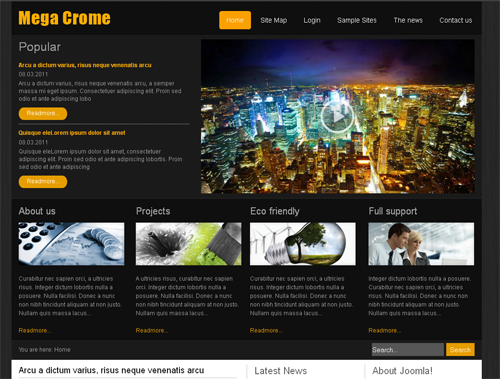Click the bottom article heading Arcu a dictum varius

pos(111,370)
